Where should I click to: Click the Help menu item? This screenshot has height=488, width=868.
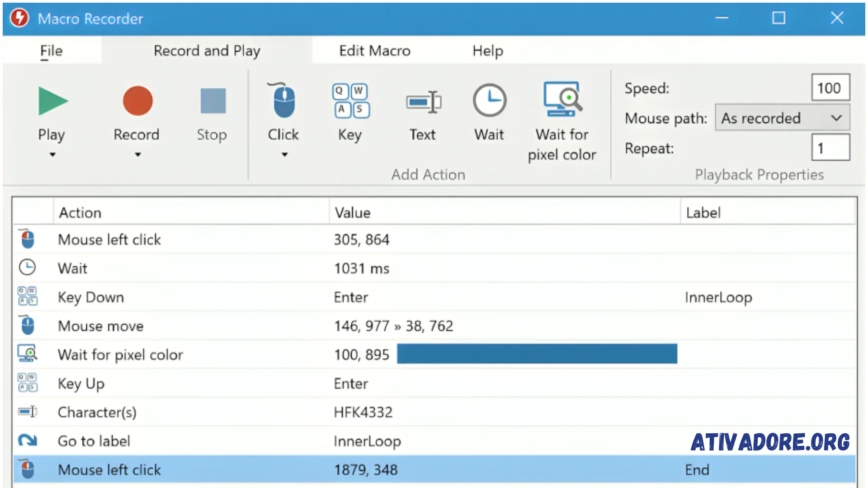489,51
